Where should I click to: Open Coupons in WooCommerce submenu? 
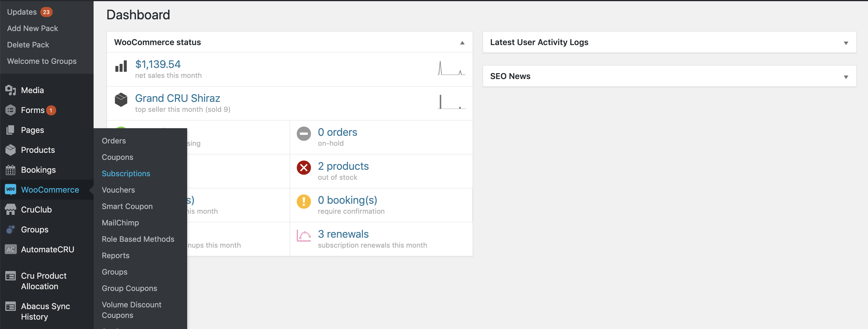(x=117, y=157)
